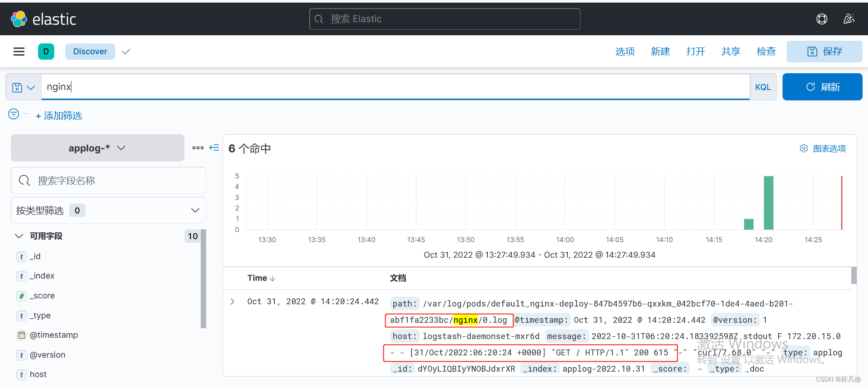The width and height of the screenshot is (868, 387).
Task: Click the field list scrollbar
Action: point(203,278)
